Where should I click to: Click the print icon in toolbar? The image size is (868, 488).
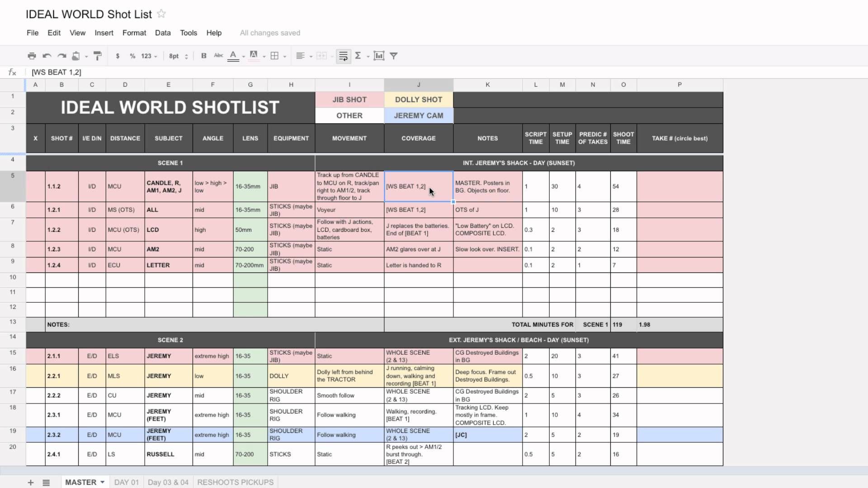click(x=32, y=56)
